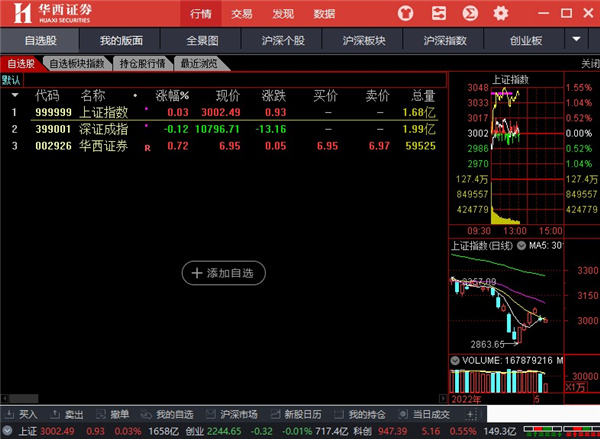
Task: Select the 华西证券 row
Action: 223,146
